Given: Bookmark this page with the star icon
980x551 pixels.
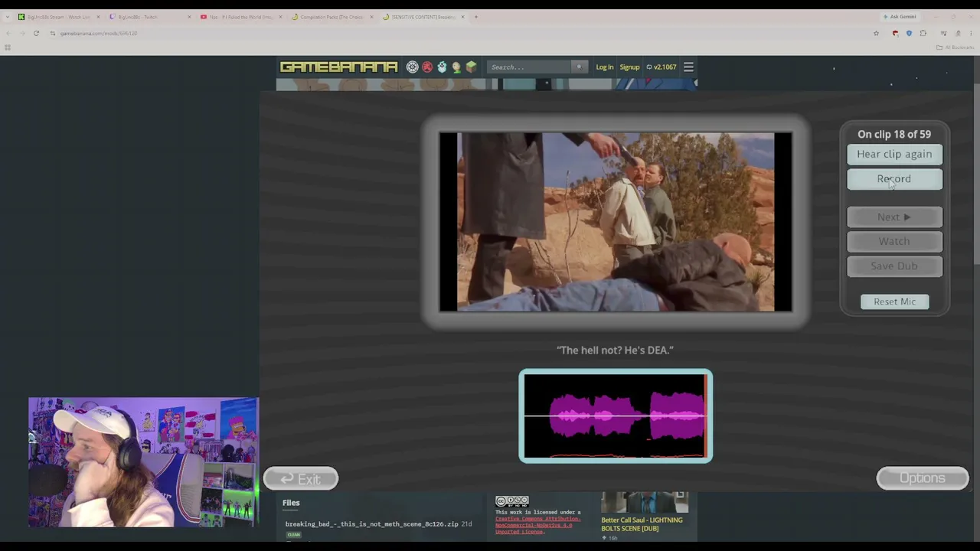Looking at the screenshot, I should (876, 33).
